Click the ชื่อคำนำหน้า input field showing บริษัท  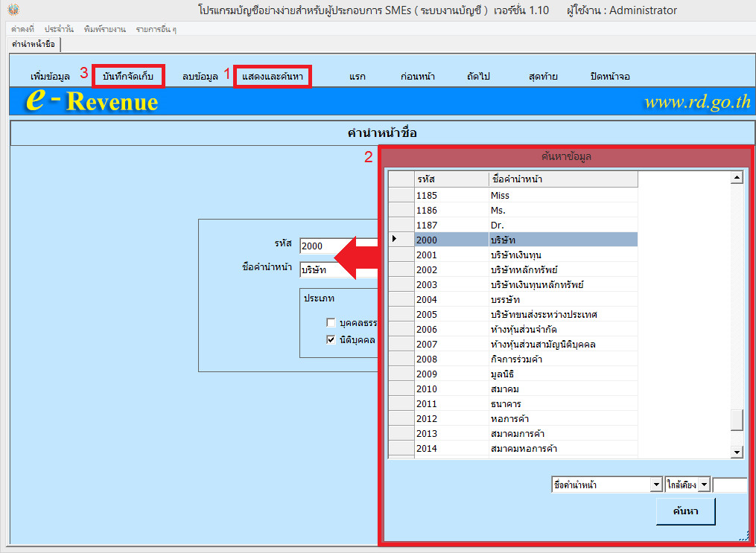pos(338,269)
